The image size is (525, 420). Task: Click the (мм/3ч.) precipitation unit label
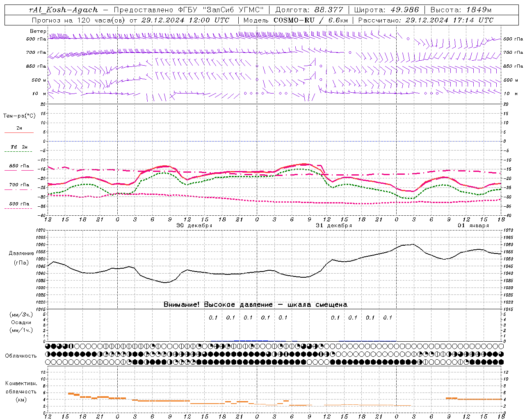point(21,315)
